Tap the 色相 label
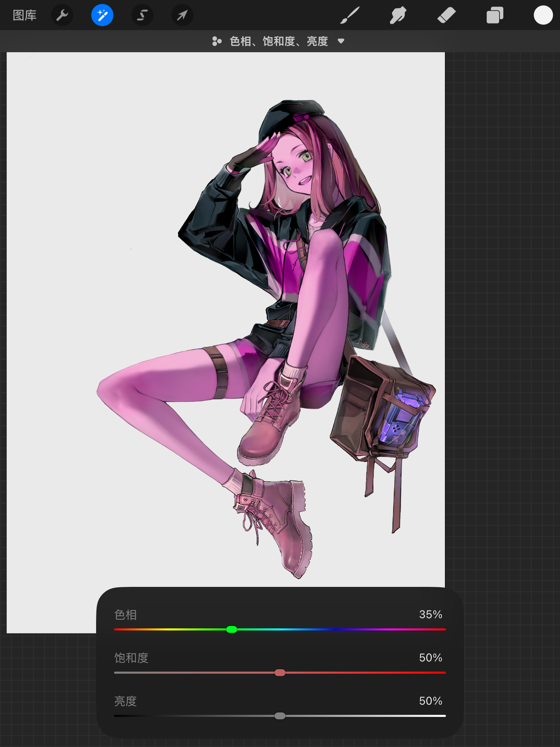560x747 pixels. click(x=125, y=615)
